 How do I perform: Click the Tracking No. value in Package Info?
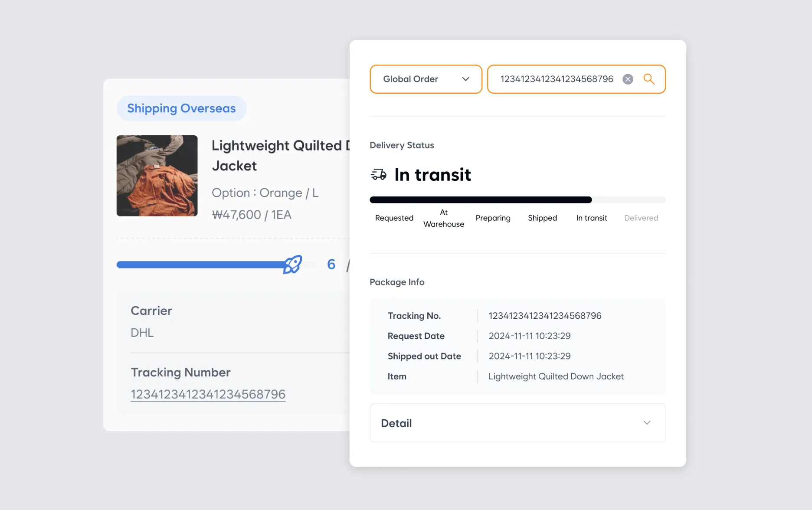[545, 316]
